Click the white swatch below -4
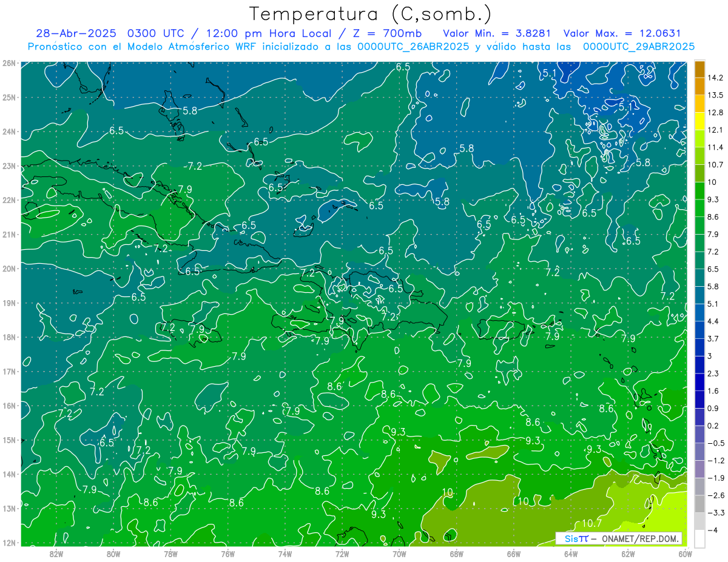 [x=699, y=538]
